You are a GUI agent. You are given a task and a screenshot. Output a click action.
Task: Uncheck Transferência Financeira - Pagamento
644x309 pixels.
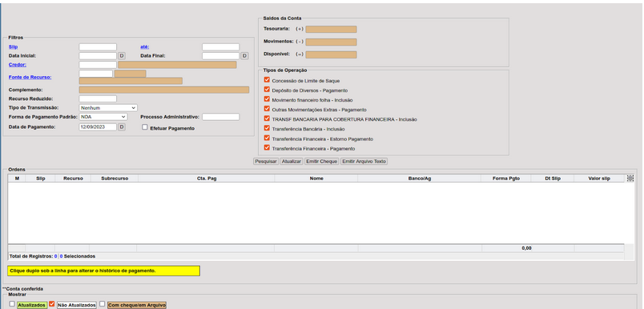tap(267, 148)
